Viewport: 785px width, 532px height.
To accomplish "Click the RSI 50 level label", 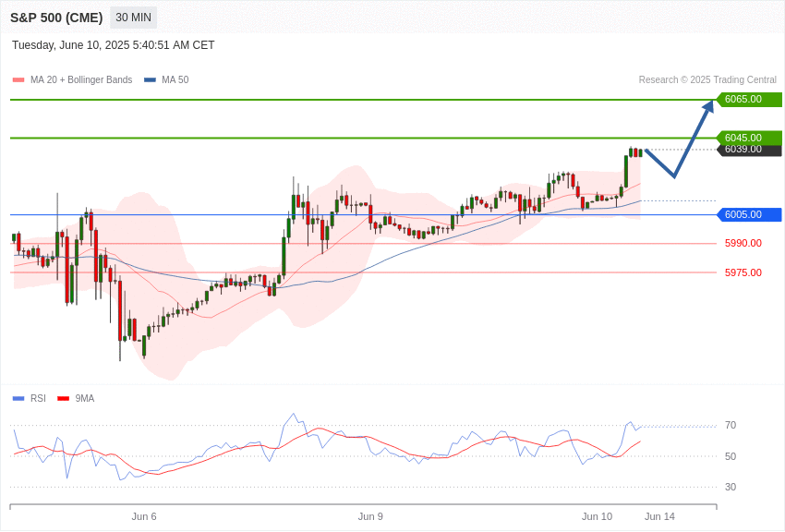I will coord(731,456).
